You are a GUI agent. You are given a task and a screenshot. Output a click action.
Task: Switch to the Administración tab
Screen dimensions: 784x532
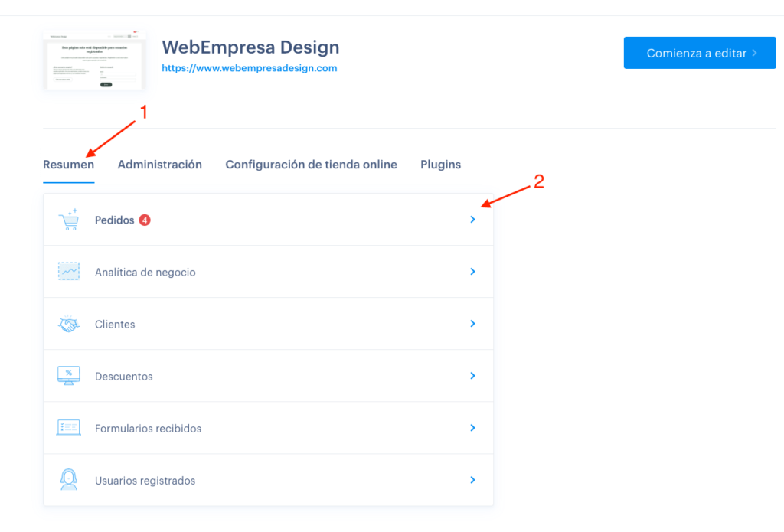[x=159, y=165]
